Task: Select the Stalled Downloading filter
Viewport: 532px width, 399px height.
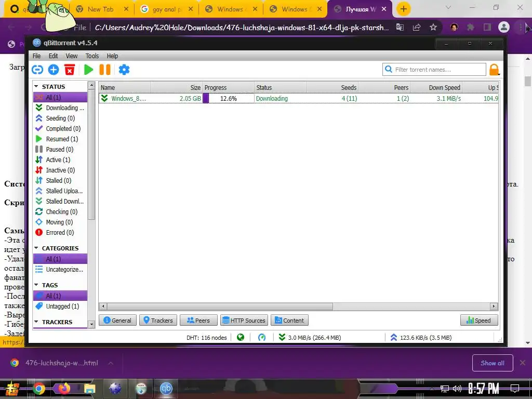Action: tap(60, 201)
